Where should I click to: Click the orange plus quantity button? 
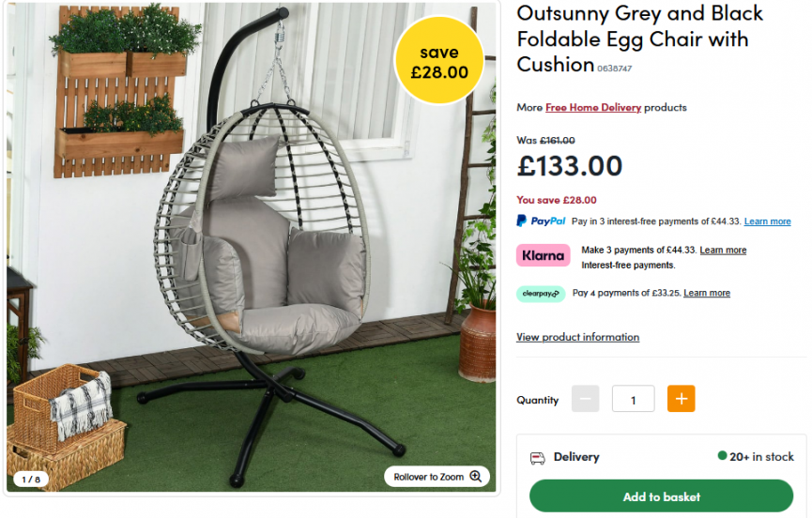[681, 399]
